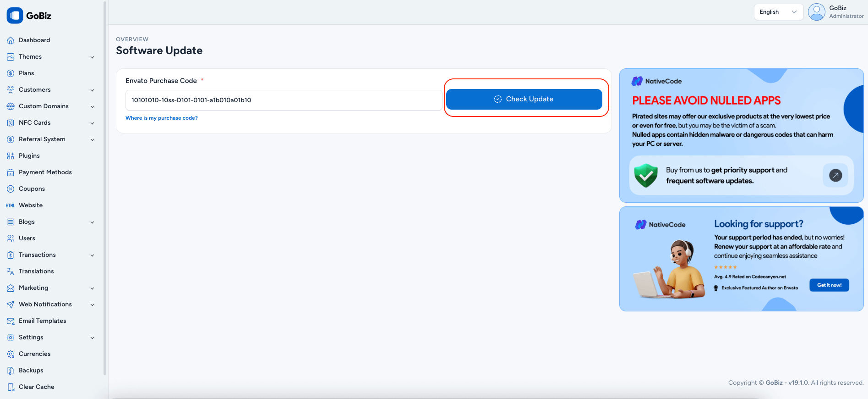
Task: Click the 'Exclusive Featured Author on Envato' text
Action: pyautogui.click(x=759, y=288)
